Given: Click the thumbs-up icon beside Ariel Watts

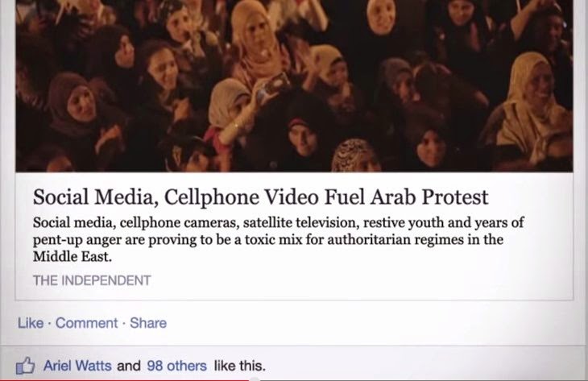Looking at the screenshot, I should pos(25,366).
